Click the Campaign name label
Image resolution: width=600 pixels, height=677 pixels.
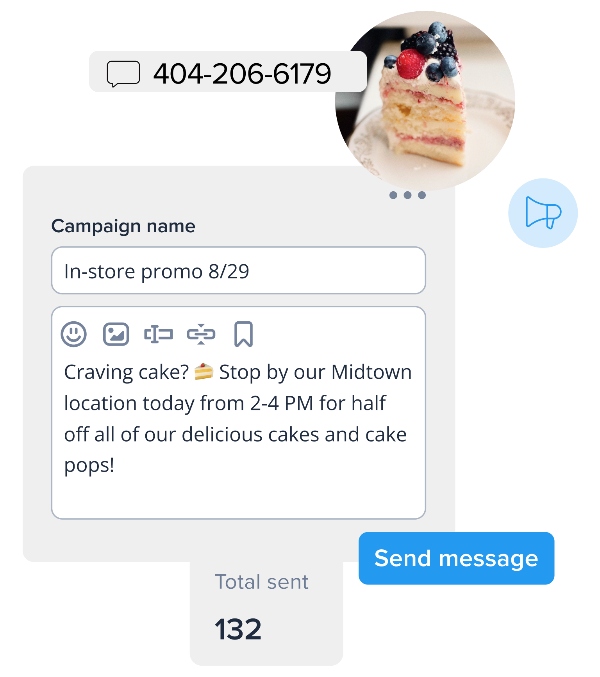point(123,226)
